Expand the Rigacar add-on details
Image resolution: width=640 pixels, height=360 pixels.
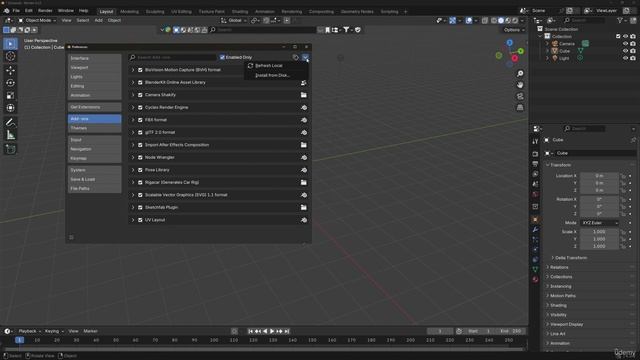click(133, 182)
